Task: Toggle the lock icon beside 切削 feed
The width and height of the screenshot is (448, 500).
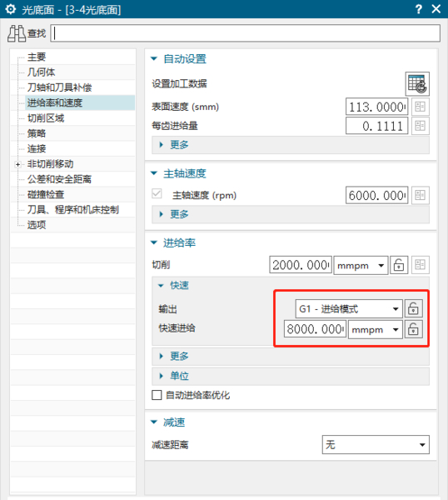Action: (x=399, y=265)
